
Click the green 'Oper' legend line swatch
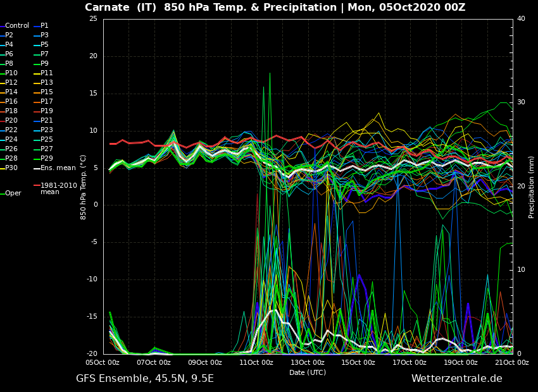[x=2, y=194]
